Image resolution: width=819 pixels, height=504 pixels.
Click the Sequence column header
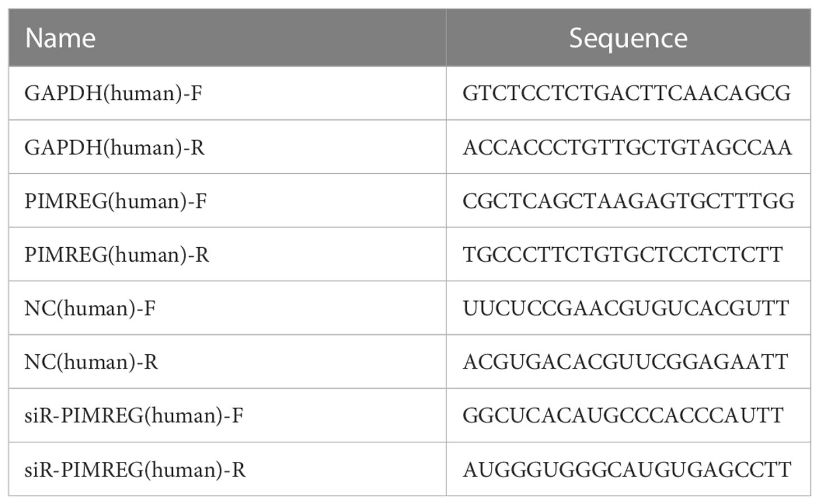628,38
